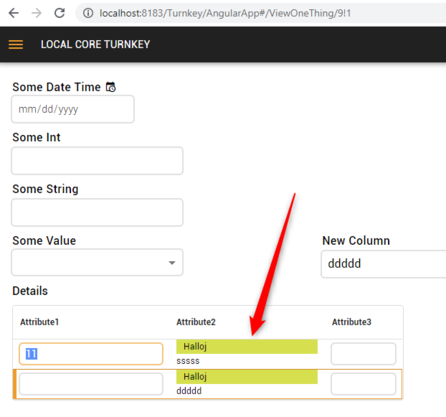Viewport: 446px width, 417px height.
Task: Click the Attribute2 column header
Action: coord(196,322)
